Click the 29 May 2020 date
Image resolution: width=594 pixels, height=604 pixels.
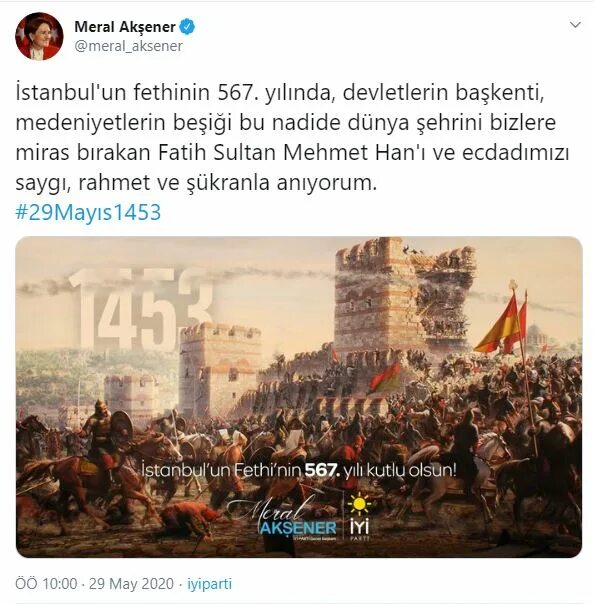131,584
